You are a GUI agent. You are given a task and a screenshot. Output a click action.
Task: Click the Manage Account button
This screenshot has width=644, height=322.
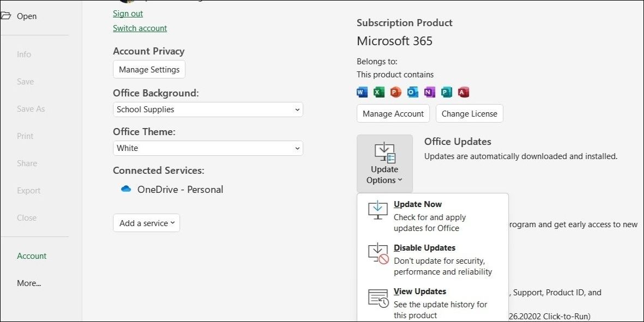pyautogui.click(x=393, y=114)
